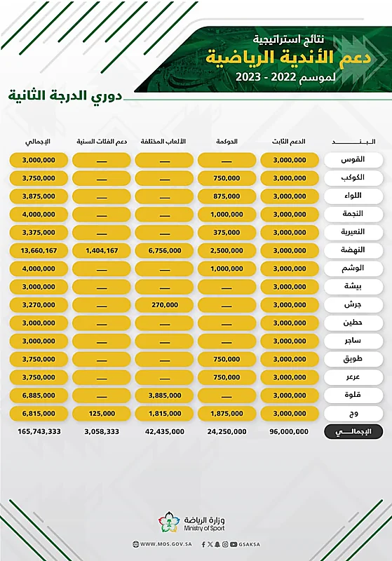Click the Ministry of Sport flower logo
Viewport: 392px width, 561px height.
(169, 522)
